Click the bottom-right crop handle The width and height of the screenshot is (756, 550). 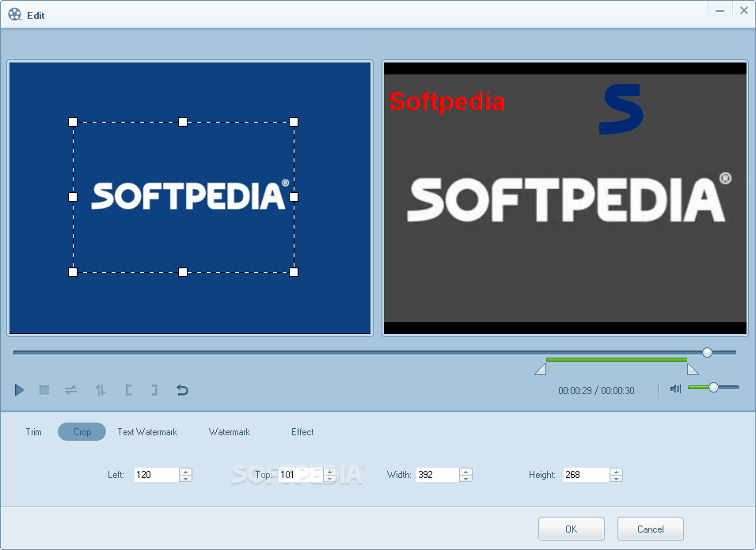click(294, 272)
